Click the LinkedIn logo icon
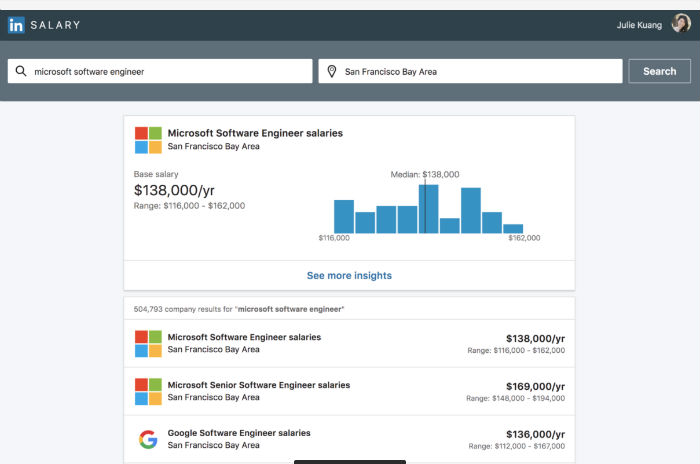700x464 pixels. point(16,25)
